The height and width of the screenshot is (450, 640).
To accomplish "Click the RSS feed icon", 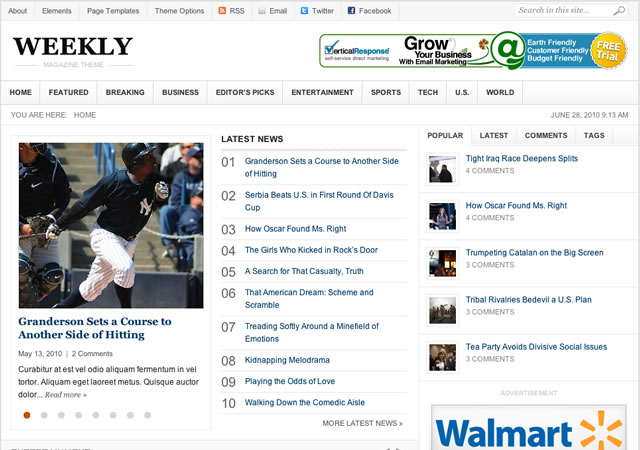I will coord(222,11).
